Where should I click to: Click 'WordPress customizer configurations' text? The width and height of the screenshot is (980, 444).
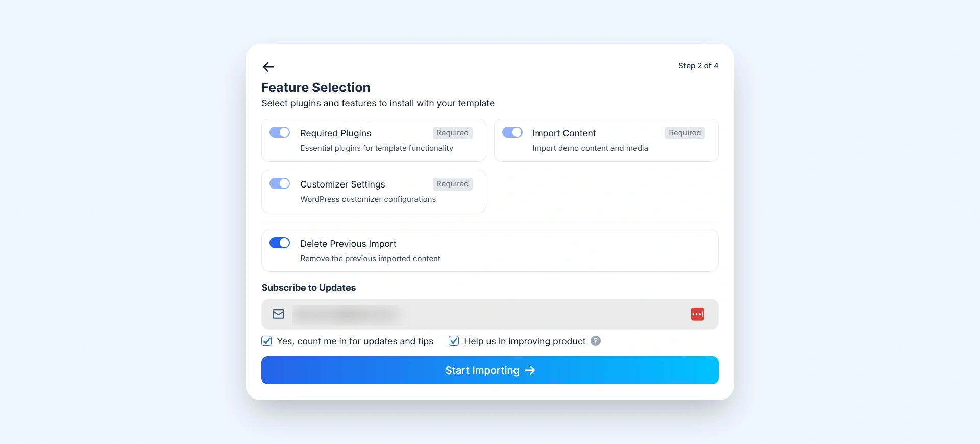[368, 199]
